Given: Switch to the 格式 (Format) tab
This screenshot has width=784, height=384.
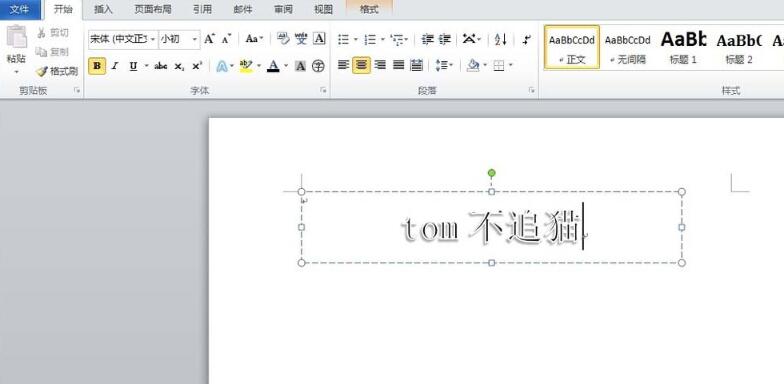Looking at the screenshot, I should (x=369, y=10).
